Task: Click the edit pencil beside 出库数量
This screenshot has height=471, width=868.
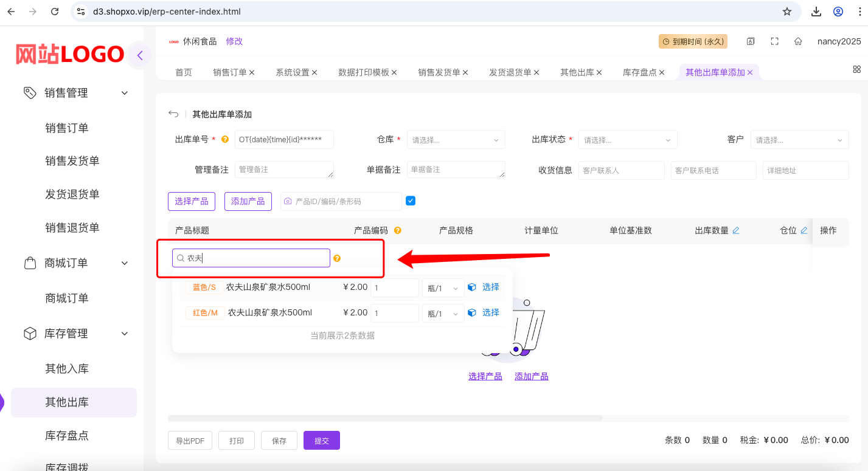Action: pos(736,230)
